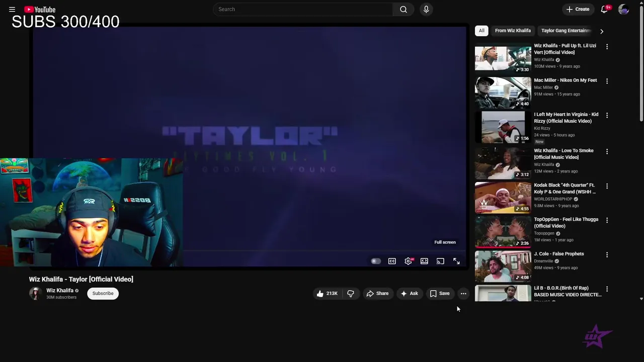Start voice search with microphone icon

426,9
